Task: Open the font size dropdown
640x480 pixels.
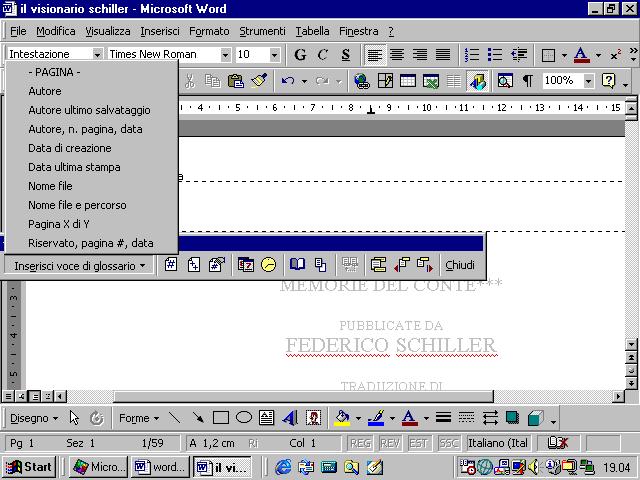Action: [275, 54]
